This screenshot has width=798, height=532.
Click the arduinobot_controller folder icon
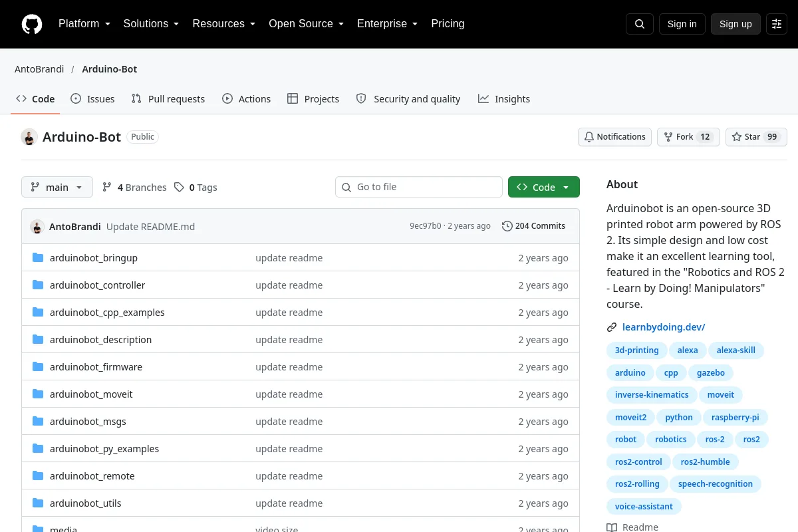tap(38, 285)
